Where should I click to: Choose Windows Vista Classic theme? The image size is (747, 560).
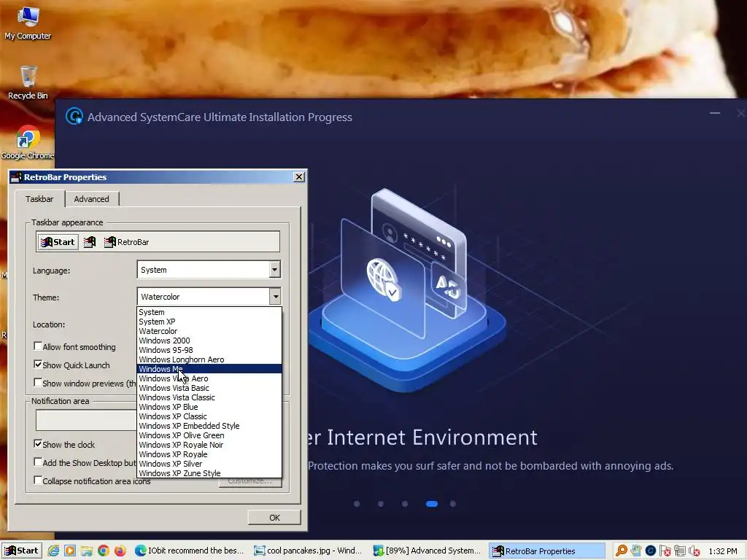[209, 397]
